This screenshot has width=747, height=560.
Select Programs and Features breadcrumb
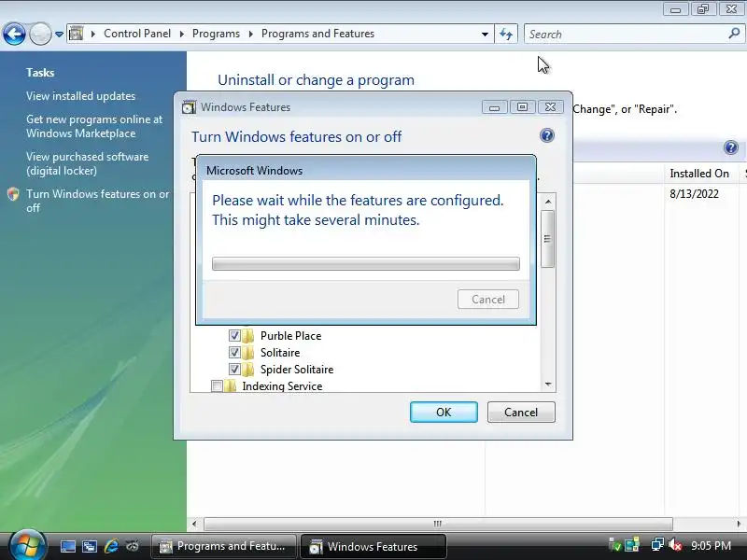(x=317, y=34)
